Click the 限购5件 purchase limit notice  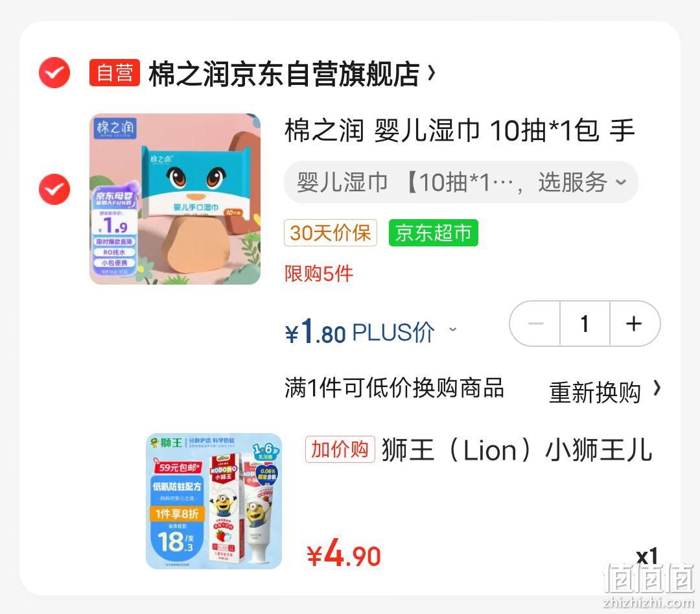pos(319,274)
